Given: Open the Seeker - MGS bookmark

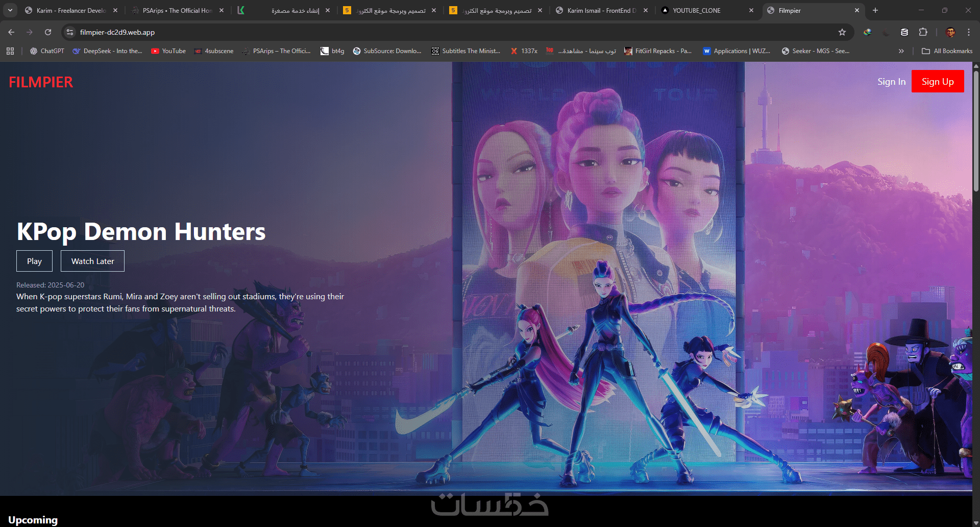Looking at the screenshot, I should coord(816,51).
